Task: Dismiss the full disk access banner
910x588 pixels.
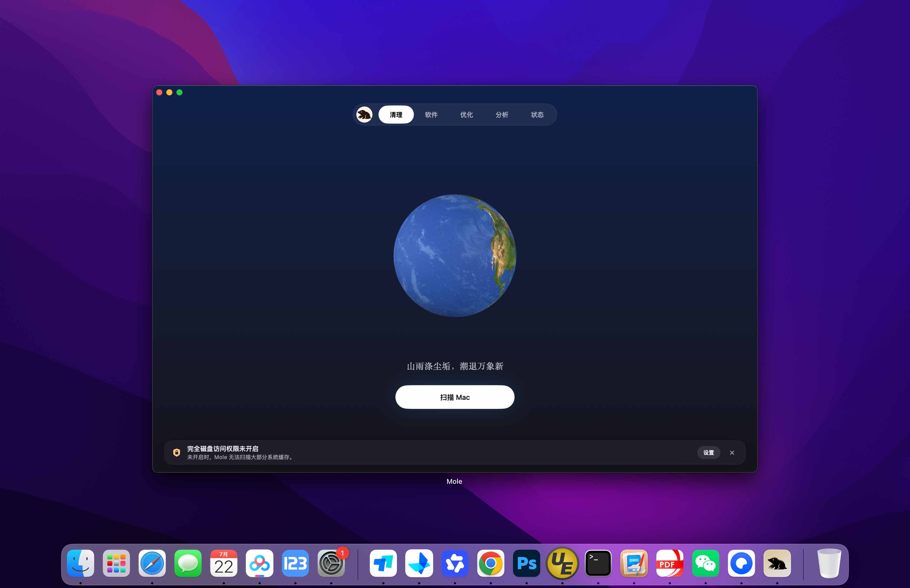Action: click(x=732, y=452)
